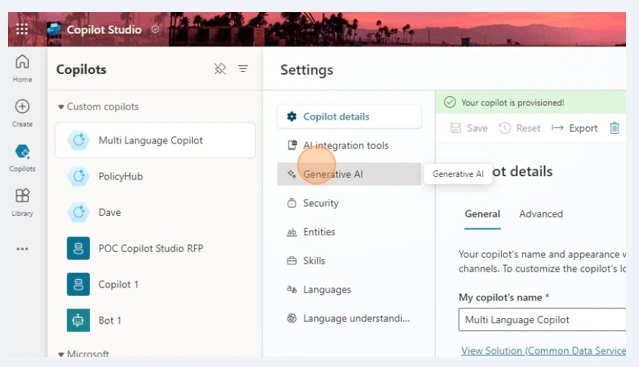This screenshot has height=367, width=639.
Task: Switch to the Advanced tab
Action: coord(541,214)
